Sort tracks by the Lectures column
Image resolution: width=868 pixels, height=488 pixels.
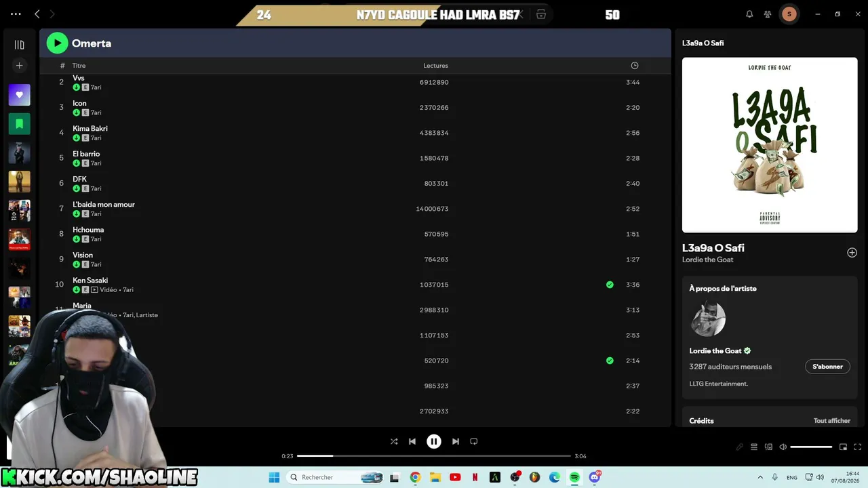(435, 66)
